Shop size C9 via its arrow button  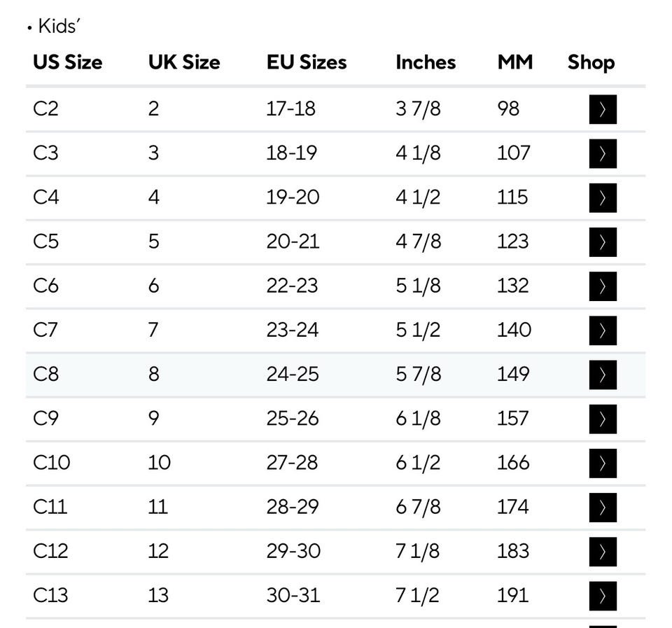tap(602, 419)
